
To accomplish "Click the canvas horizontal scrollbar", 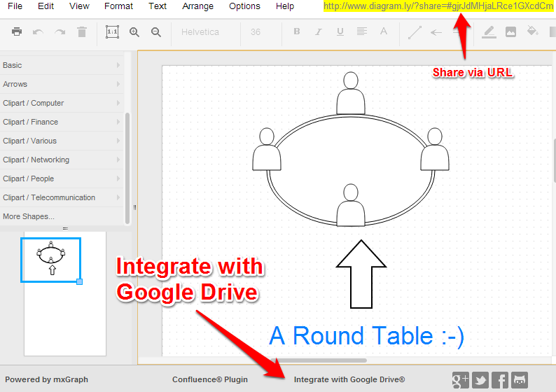I will pyautogui.click(x=319, y=360).
